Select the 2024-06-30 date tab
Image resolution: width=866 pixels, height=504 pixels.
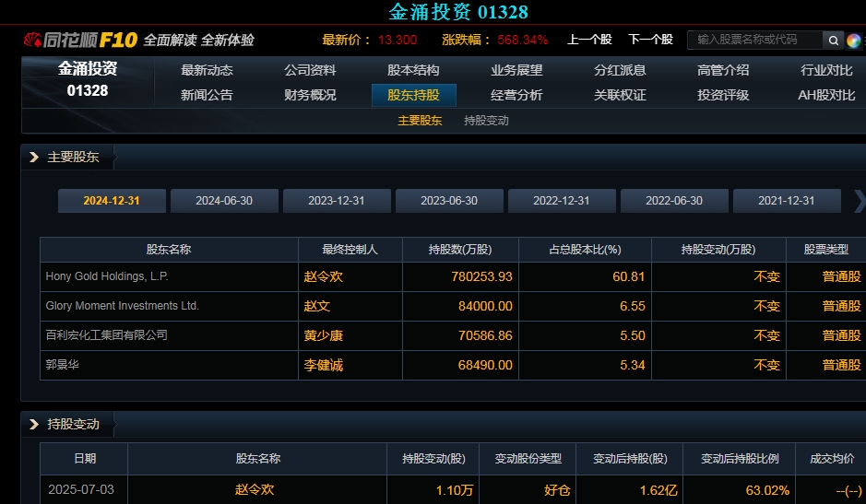(224, 201)
